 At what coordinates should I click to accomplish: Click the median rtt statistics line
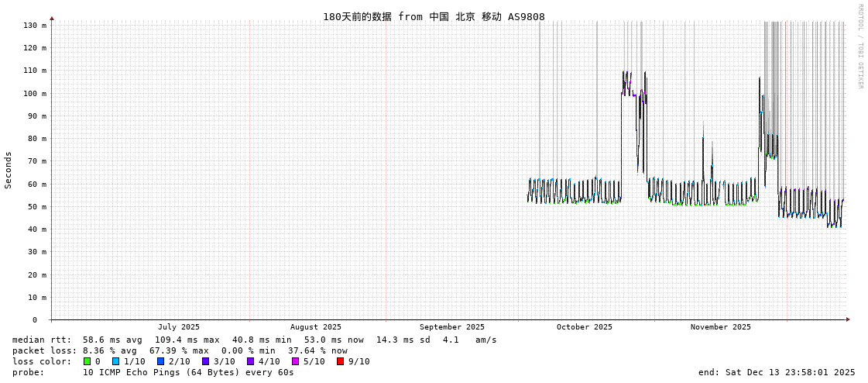(x=254, y=340)
